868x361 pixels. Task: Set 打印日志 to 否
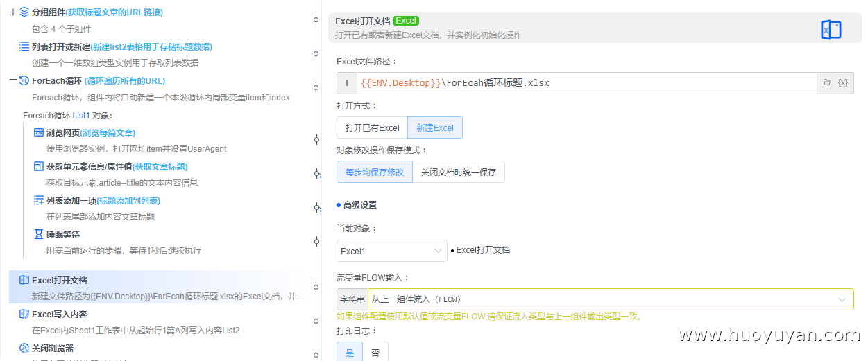coord(375,352)
